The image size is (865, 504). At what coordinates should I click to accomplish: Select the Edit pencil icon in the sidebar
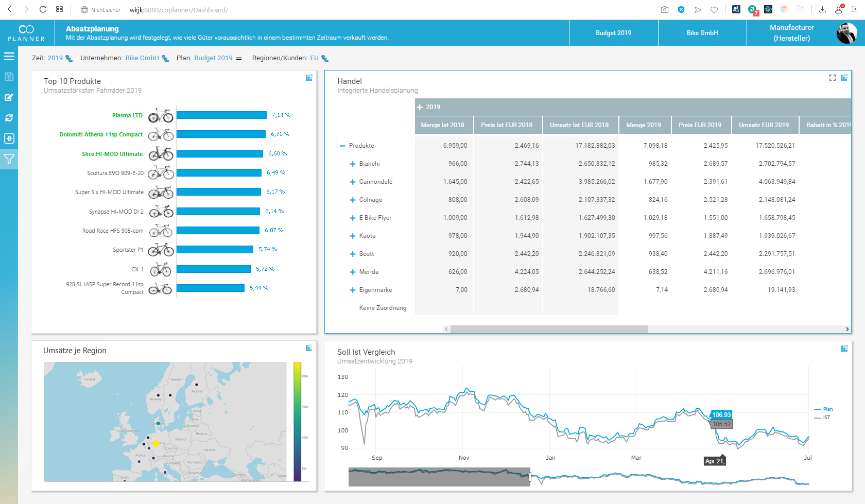9,97
